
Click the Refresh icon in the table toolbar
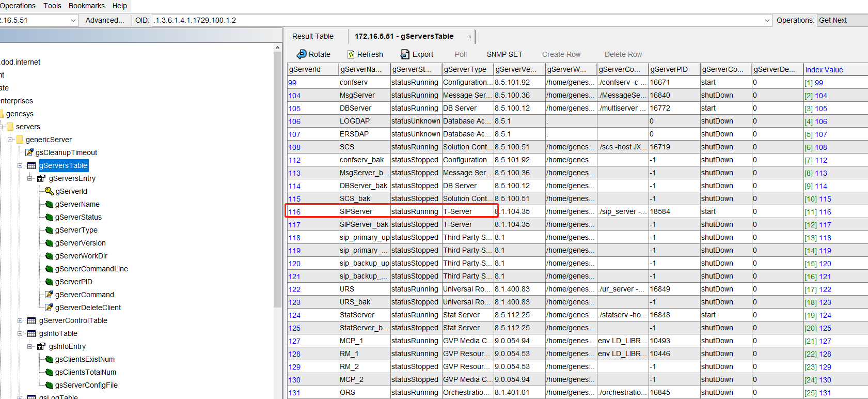(351, 54)
